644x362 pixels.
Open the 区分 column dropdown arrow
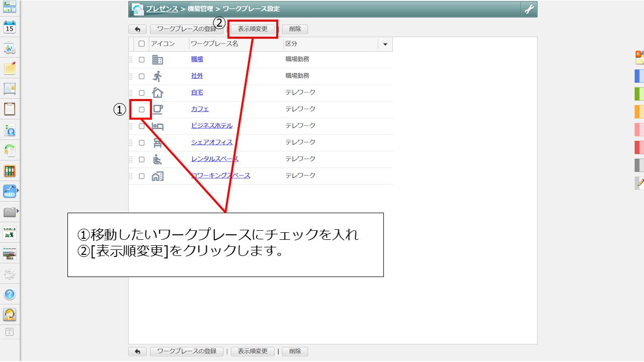(x=385, y=44)
